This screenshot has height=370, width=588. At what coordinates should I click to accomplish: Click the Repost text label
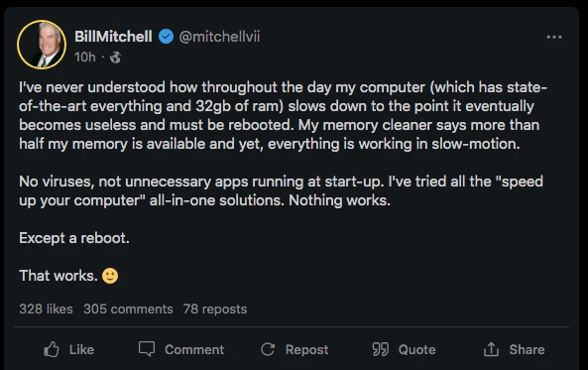306,350
